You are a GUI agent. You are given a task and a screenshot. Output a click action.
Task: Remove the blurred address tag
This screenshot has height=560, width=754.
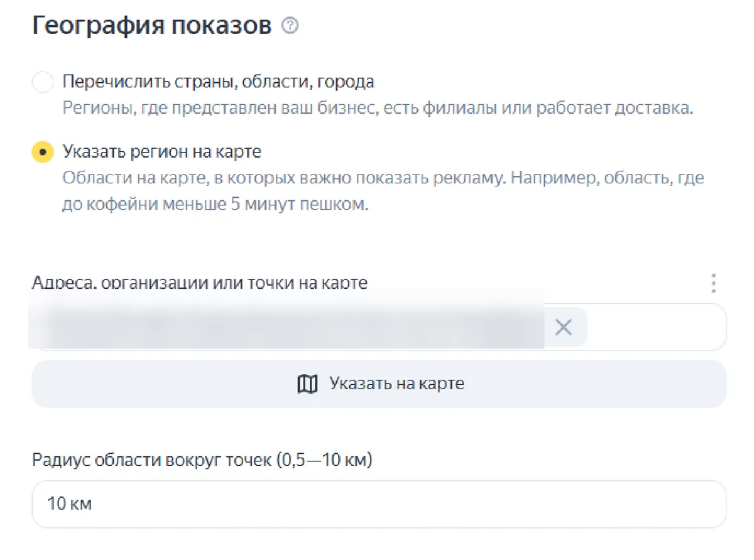[564, 327]
